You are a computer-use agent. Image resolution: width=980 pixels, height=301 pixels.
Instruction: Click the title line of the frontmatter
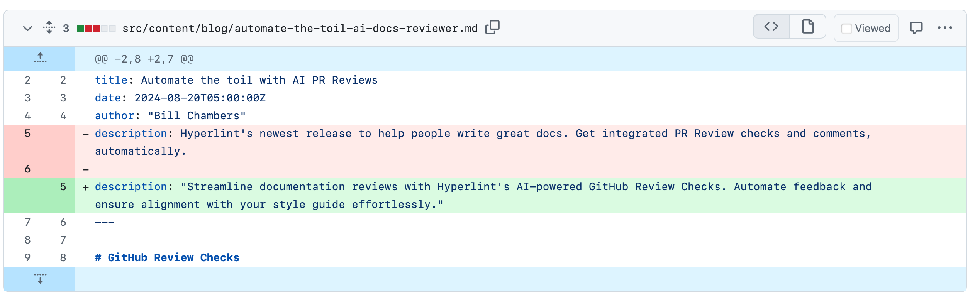coord(236,80)
